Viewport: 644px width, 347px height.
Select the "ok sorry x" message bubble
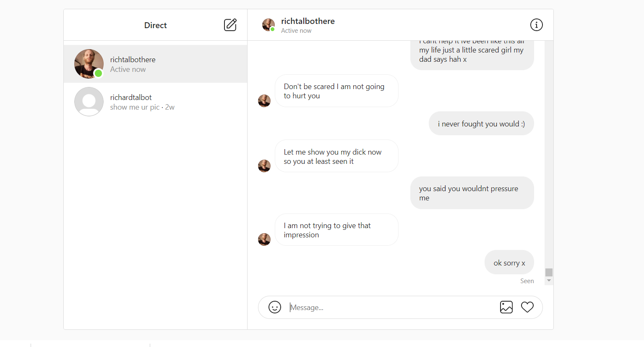tap(509, 263)
